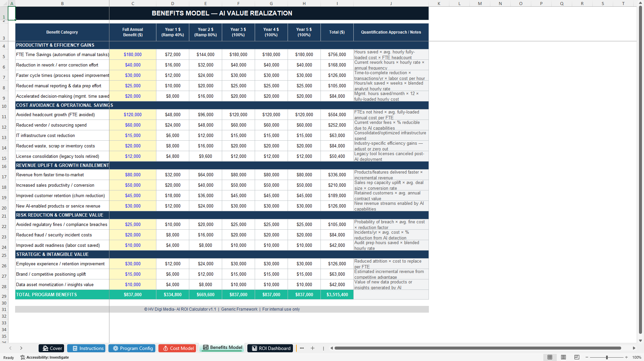Click horizontal scrollbar left arrow
644x361 pixels.
pyautogui.click(x=332, y=348)
